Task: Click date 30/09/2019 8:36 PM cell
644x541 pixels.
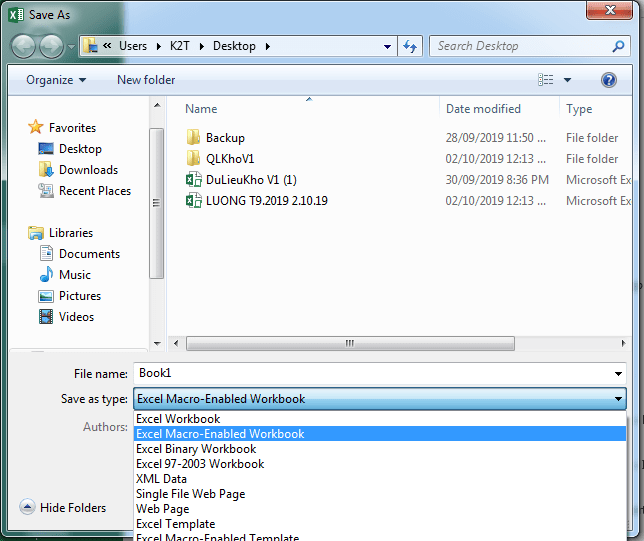Action: pyautogui.click(x=497, y=180)
